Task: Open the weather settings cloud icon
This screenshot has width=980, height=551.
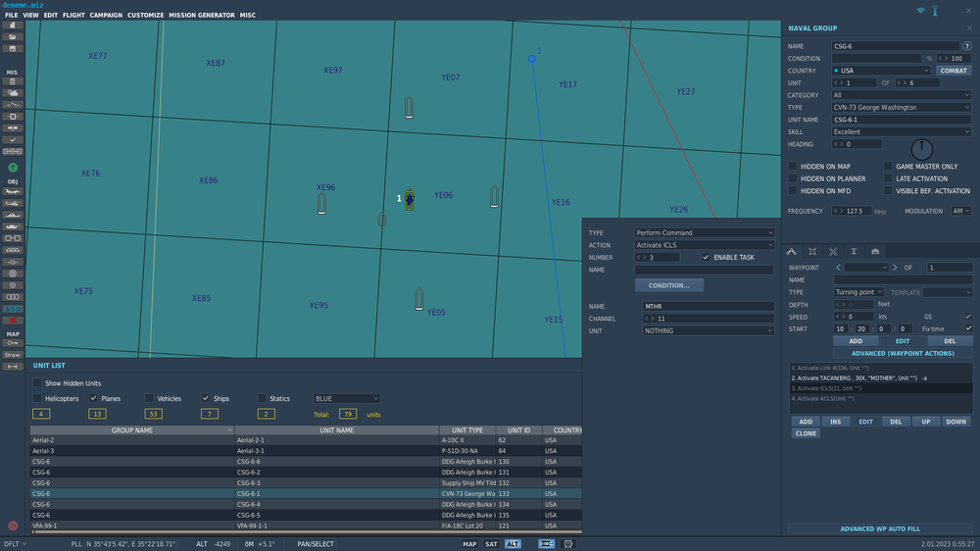Action: coord(13,92)
